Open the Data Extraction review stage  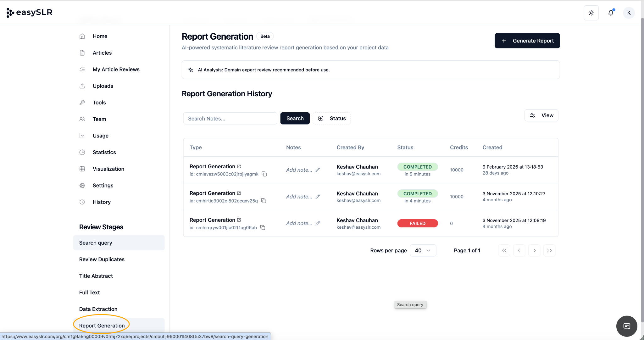[x=98, y=309]
